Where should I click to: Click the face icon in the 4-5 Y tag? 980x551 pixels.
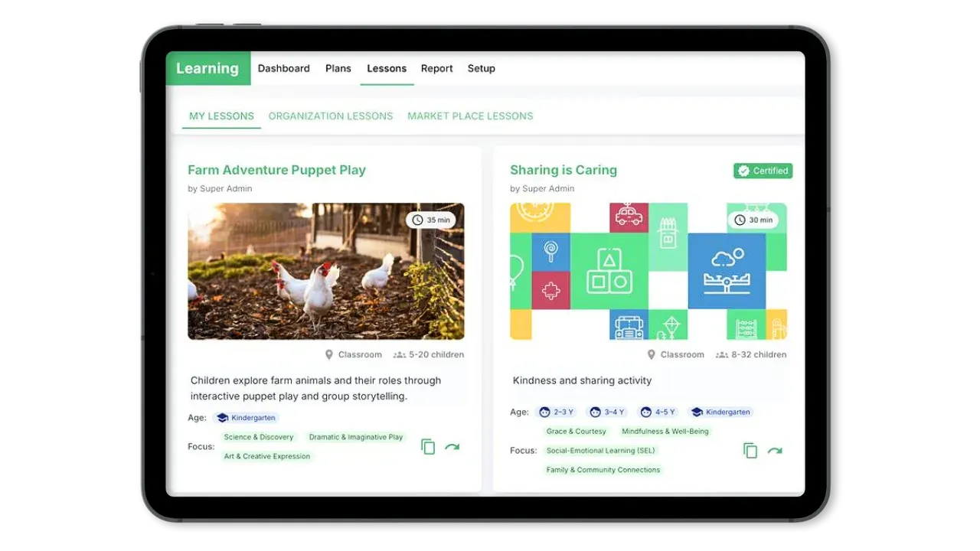tap(645, 412)
